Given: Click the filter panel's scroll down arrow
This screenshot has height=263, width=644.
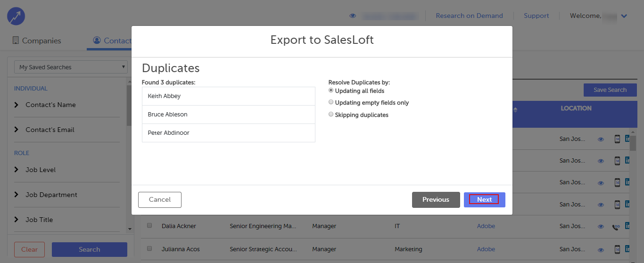Looking at the screenshot, I should [130, 229].
